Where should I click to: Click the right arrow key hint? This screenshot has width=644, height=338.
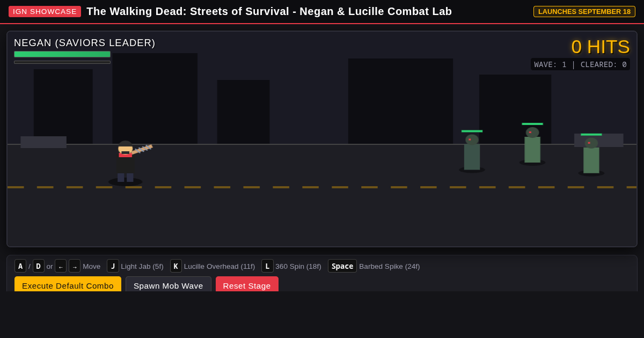coord(75,266)
